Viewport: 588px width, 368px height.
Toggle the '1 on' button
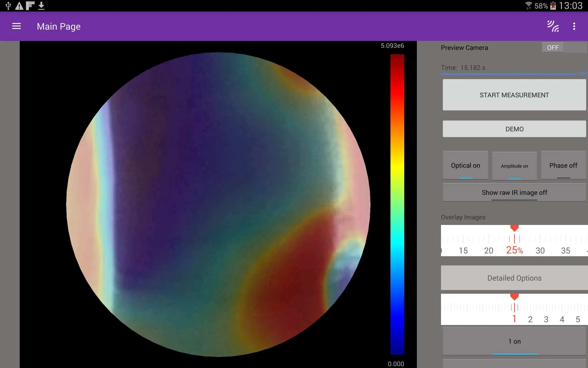tap(514, 341)
